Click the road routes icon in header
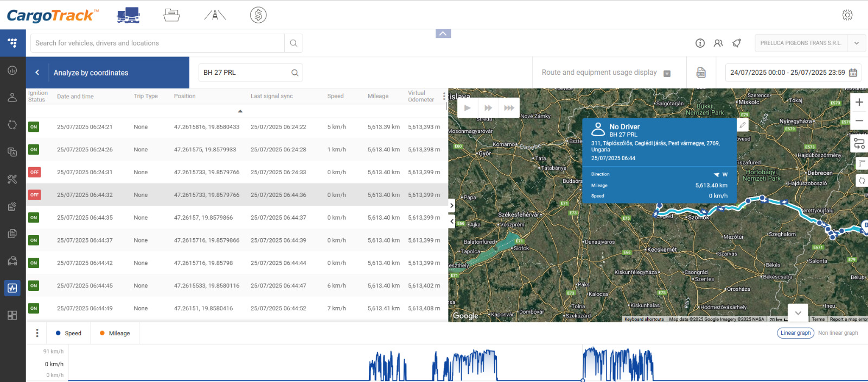 215,15
